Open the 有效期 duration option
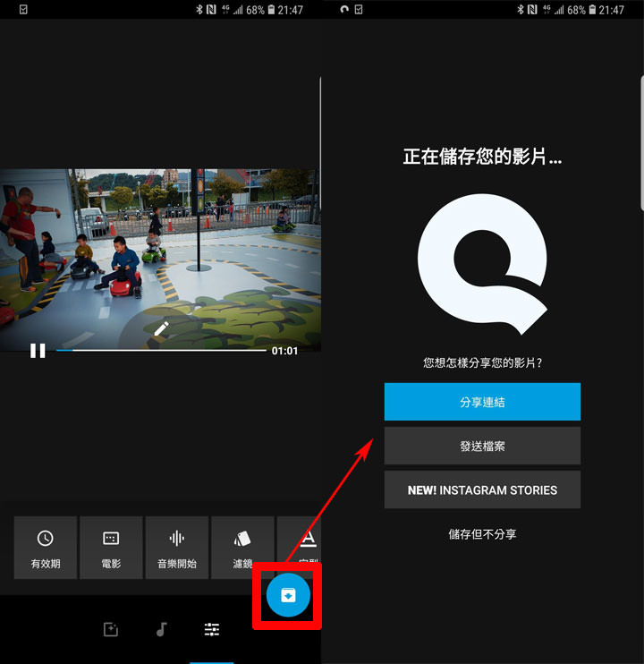The image size is (644, 664). pyautogui.click(x=46, y=547)
